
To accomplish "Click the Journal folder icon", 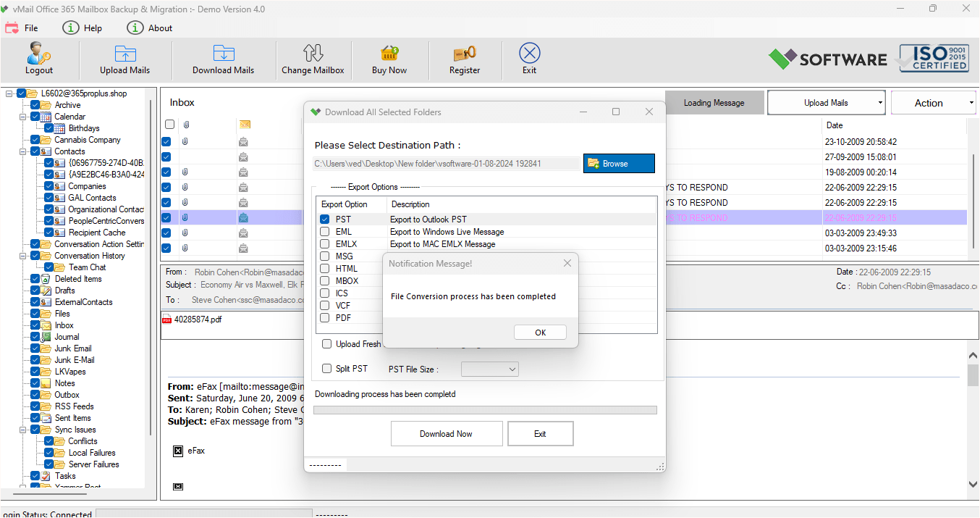I will click(46, 337).
